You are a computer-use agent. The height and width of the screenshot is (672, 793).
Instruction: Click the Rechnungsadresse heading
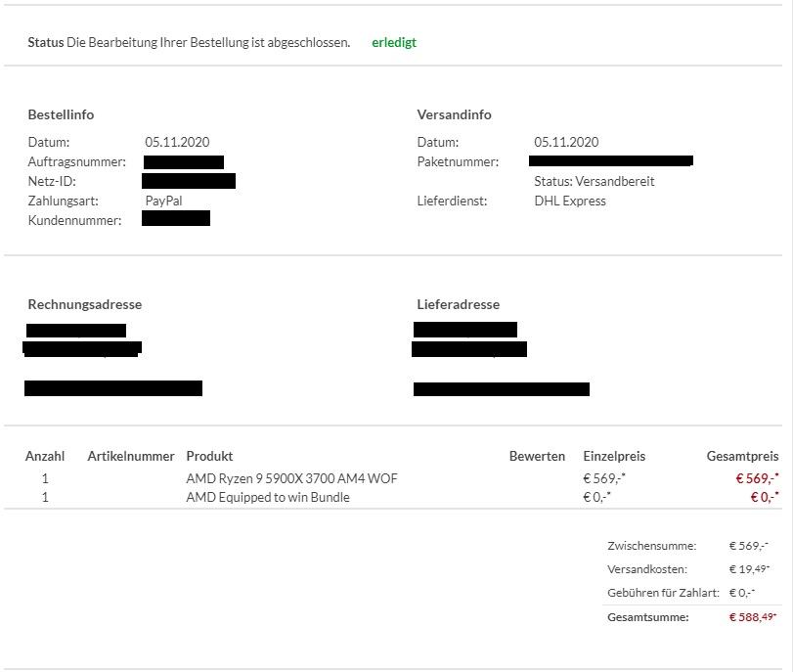click(85, 304)
